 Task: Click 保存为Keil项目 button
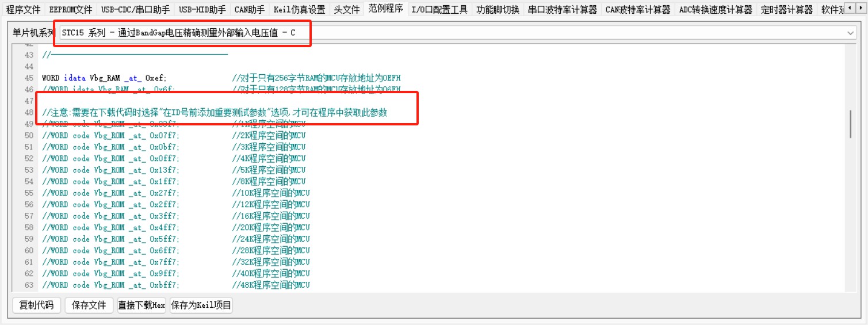(x=201, y=305)
